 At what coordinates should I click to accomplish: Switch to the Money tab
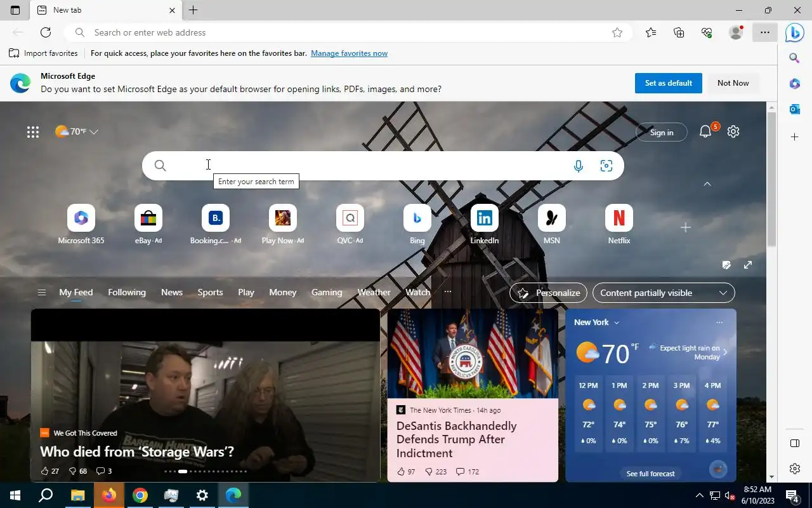pyautogui.click(x=283, y=292)
